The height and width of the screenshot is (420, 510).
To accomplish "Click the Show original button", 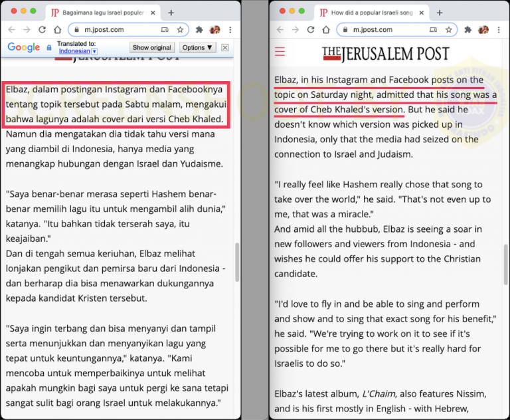I will pyautogui.click(x=152, y=48).
